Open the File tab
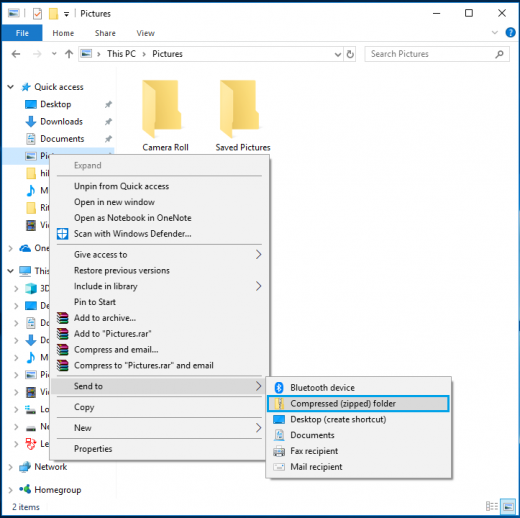Screen dimensions: 520x518 coord(22,33)
